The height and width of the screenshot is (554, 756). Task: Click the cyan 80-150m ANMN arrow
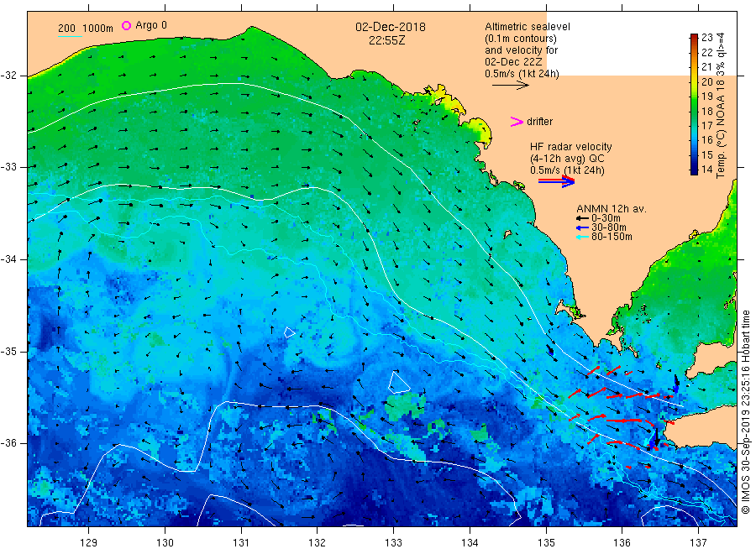[x=582, y=237]
